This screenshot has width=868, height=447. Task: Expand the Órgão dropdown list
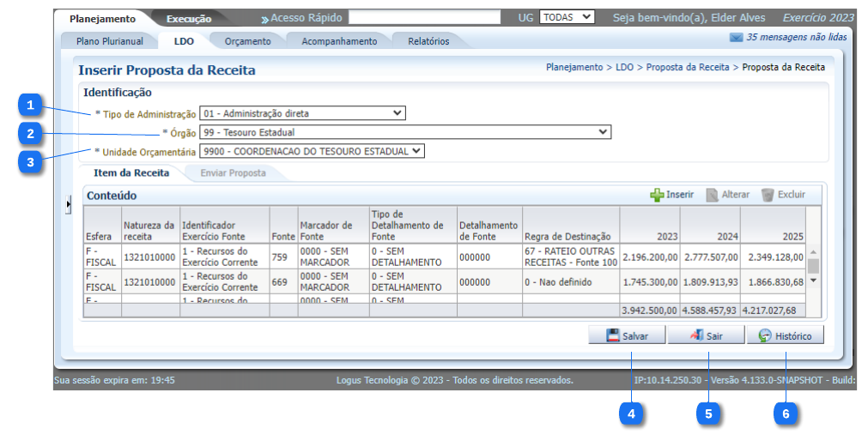pyautogui.click(x=404, y=132)
